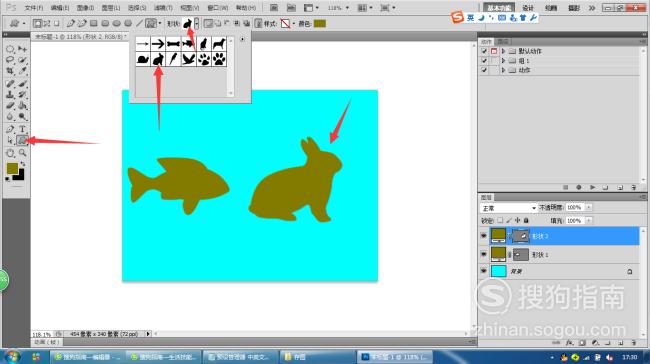
Task: Choose the line tool in options bar
Action: (140, 24)
